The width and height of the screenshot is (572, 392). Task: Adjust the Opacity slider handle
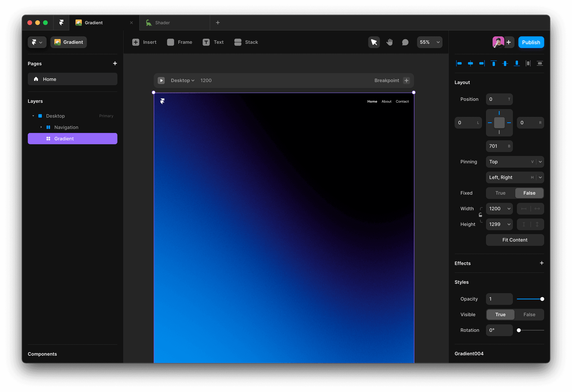coord(542,299)
